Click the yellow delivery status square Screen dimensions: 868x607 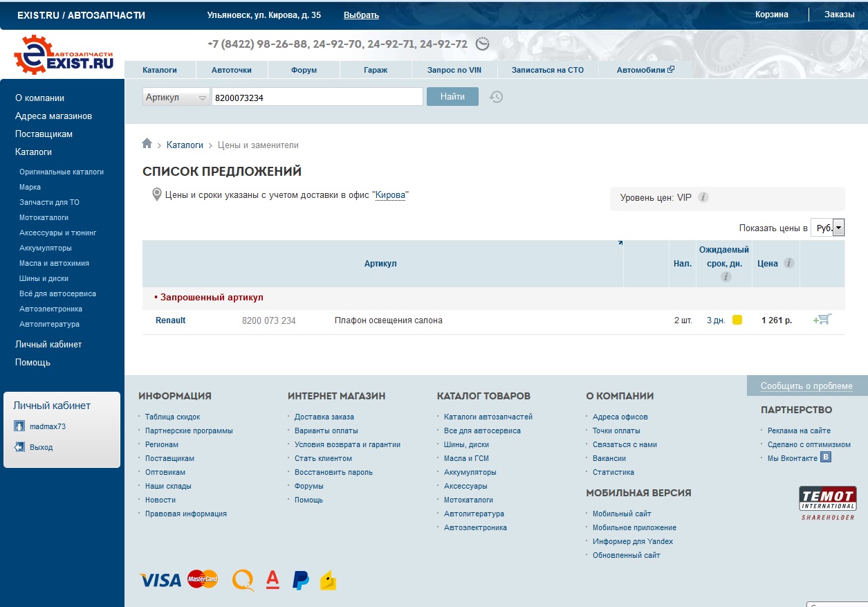pyautogui.click(x=737, y=320)
